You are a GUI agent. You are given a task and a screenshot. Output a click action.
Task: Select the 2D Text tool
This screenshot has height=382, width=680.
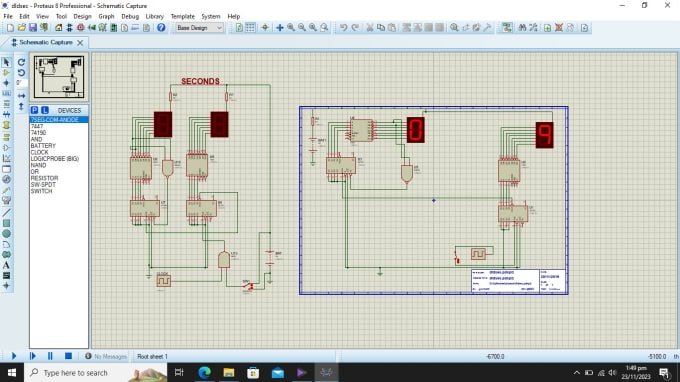point(6,265)
